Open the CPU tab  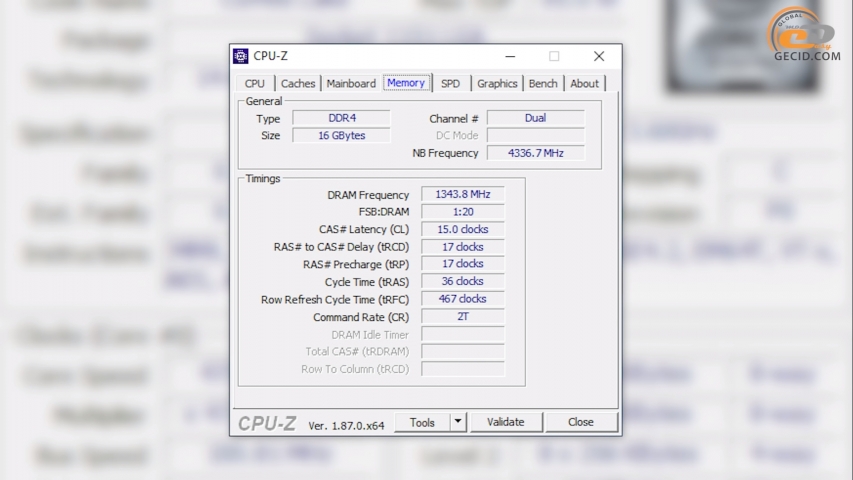click(255, 83)
